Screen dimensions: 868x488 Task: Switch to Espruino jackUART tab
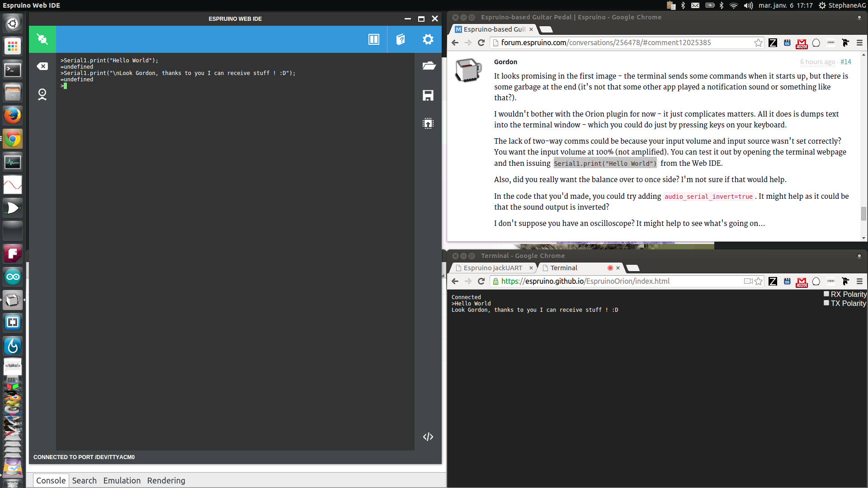coord(492,268)
